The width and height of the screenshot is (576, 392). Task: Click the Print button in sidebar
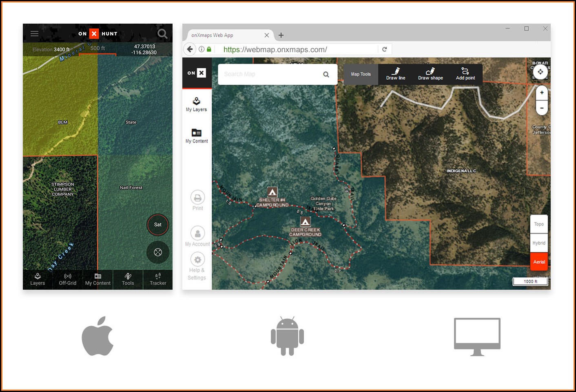point(198,201)
